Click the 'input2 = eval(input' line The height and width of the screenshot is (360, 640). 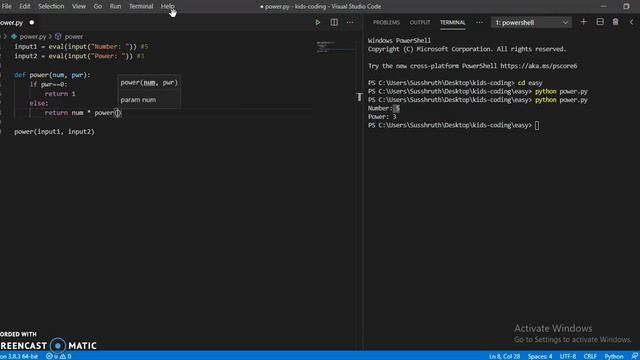pyautogui.click(x=79, y=56)
